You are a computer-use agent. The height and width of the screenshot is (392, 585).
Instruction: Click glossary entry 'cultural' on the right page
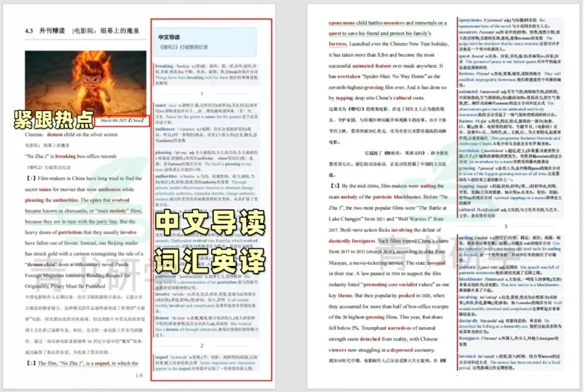pos(467,210)
